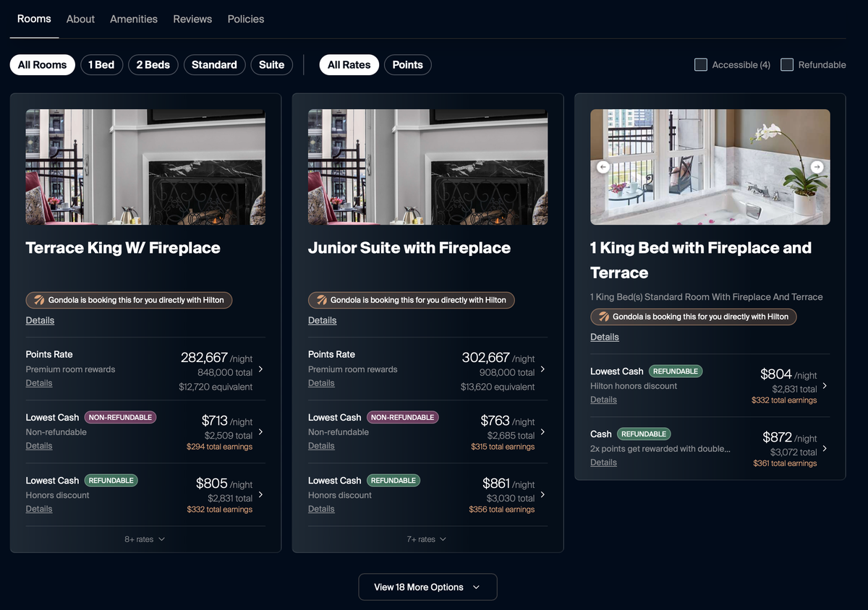Open Details for Hilton honors discount rate

click(603, 400)
